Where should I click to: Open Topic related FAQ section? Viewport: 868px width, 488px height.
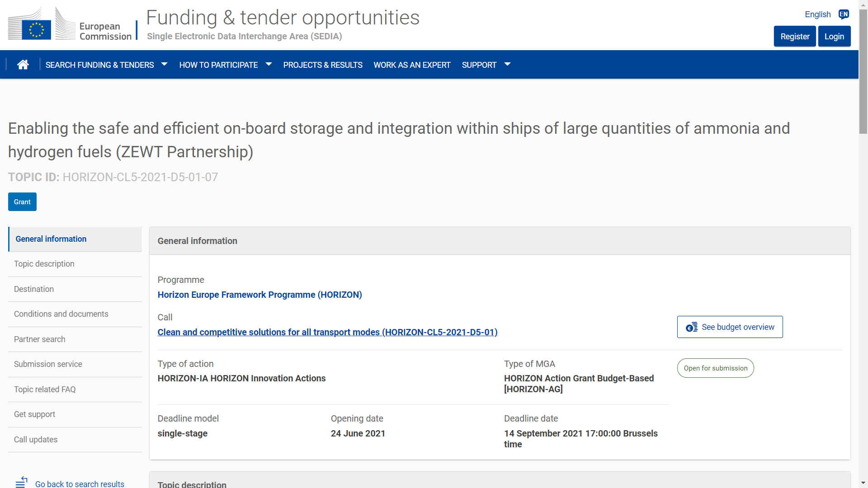75,389
